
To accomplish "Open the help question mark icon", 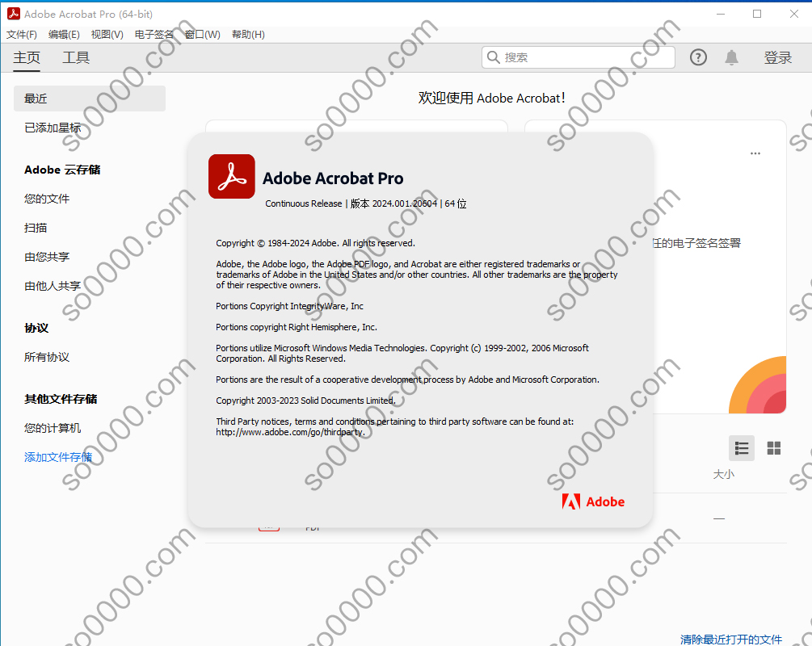I will click(x=698, y=57).
